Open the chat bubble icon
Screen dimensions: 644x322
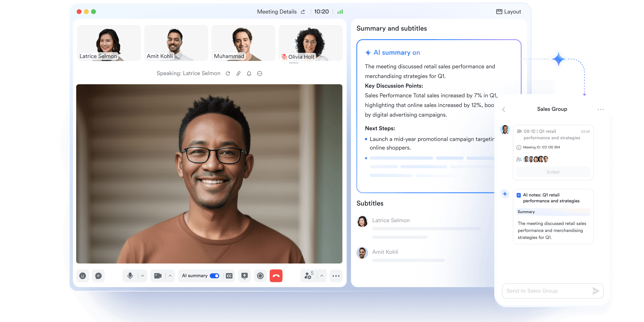[x=98, y=276]
